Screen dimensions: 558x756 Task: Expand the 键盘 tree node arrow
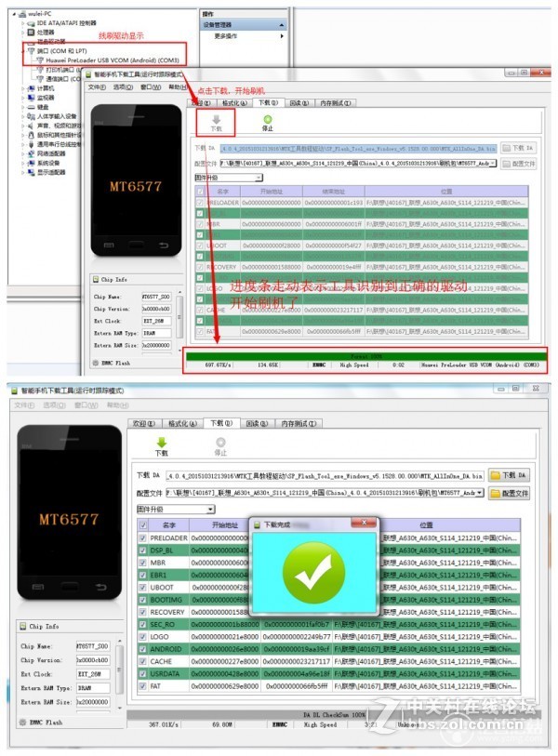(x=22, y=107)
